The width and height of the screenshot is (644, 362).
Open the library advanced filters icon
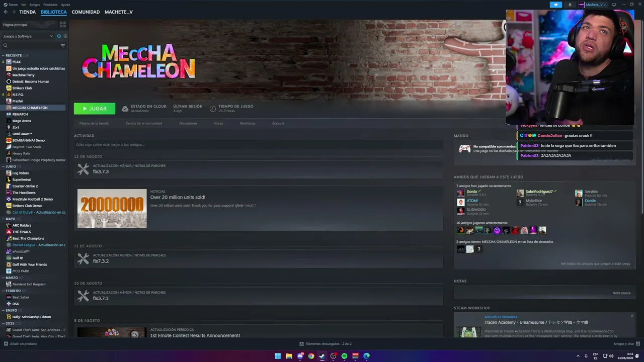coord(63,46)
